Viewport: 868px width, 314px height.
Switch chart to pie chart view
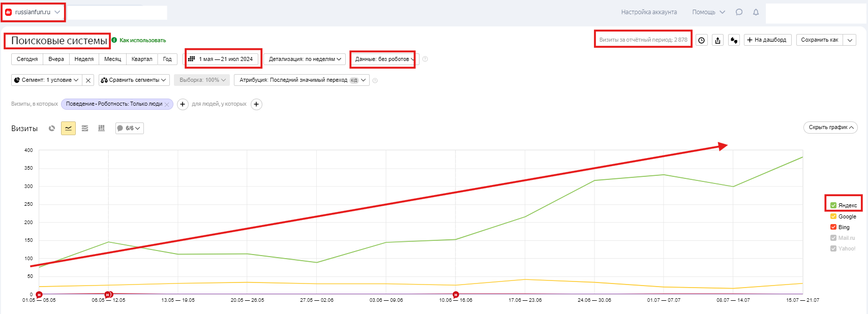point(52,129)
